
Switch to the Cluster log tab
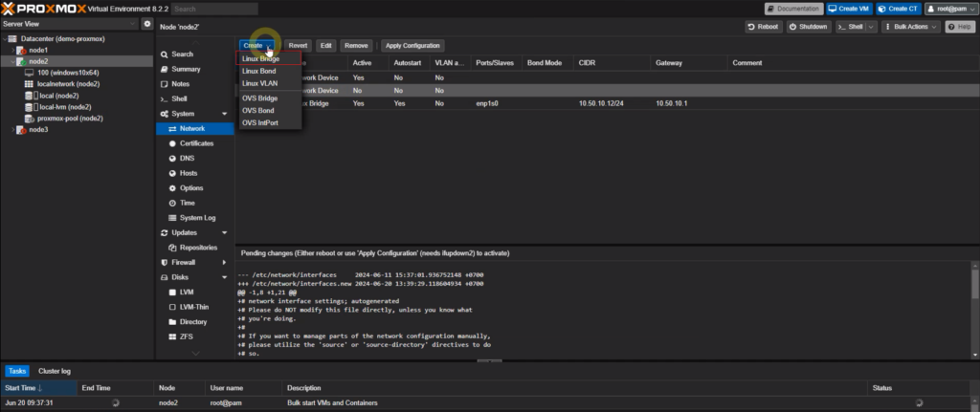[x=55, y=371]
